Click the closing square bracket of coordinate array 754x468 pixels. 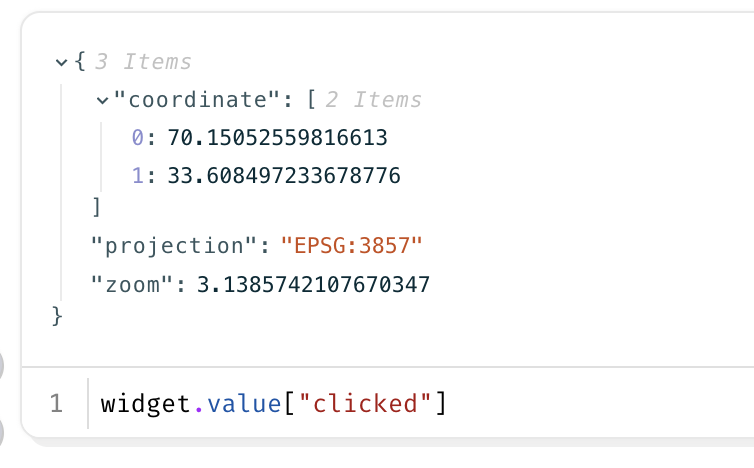(97, 207)
